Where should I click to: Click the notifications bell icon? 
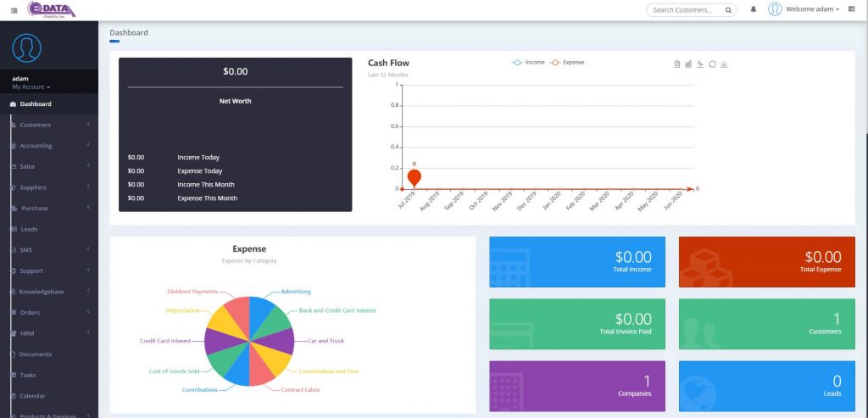point(754,9)
